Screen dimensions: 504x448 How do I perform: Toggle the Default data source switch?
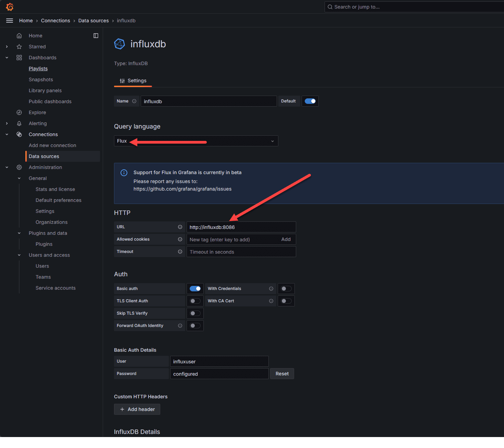pos(310,101)
